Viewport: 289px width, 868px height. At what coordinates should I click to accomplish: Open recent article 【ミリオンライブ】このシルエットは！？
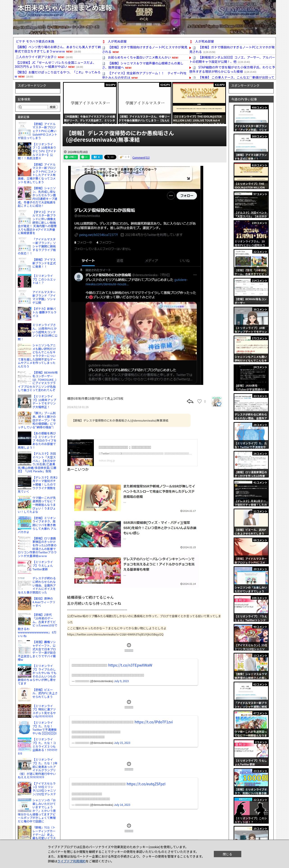pos(44,279)
